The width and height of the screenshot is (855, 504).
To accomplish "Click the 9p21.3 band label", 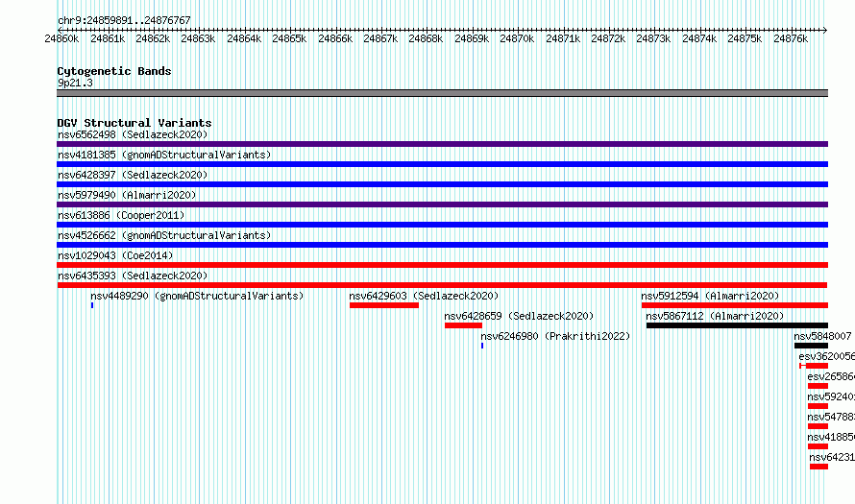I will (x=75, y=83).
